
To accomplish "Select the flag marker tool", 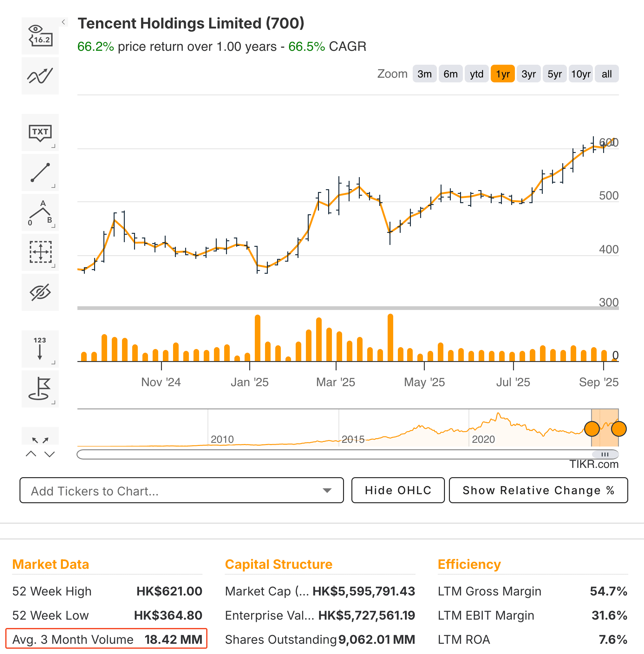I will 40,388.
